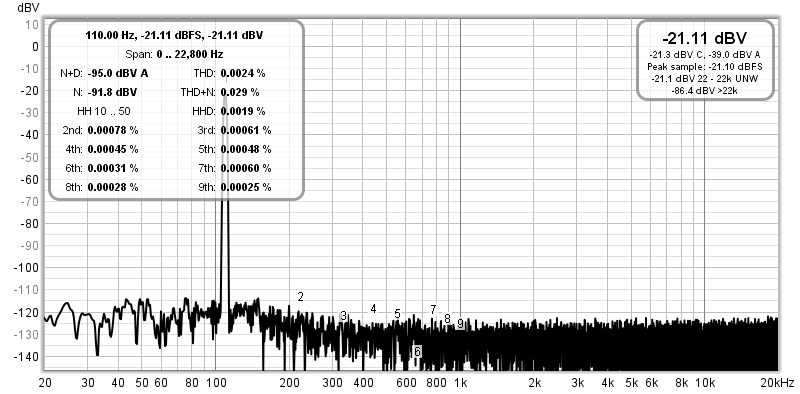Click the 8th harmonic value 0.00028 %
Viewport: 800px width, 394px height.
point(113,187)
